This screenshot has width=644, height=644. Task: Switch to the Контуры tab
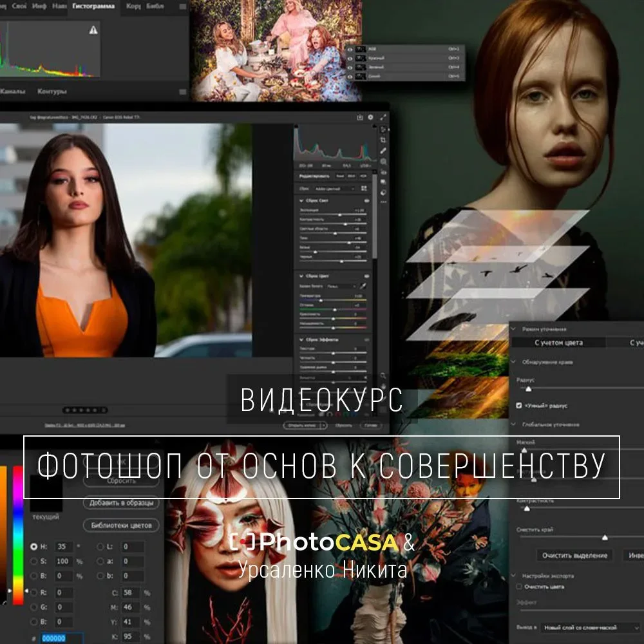point(52,91)
